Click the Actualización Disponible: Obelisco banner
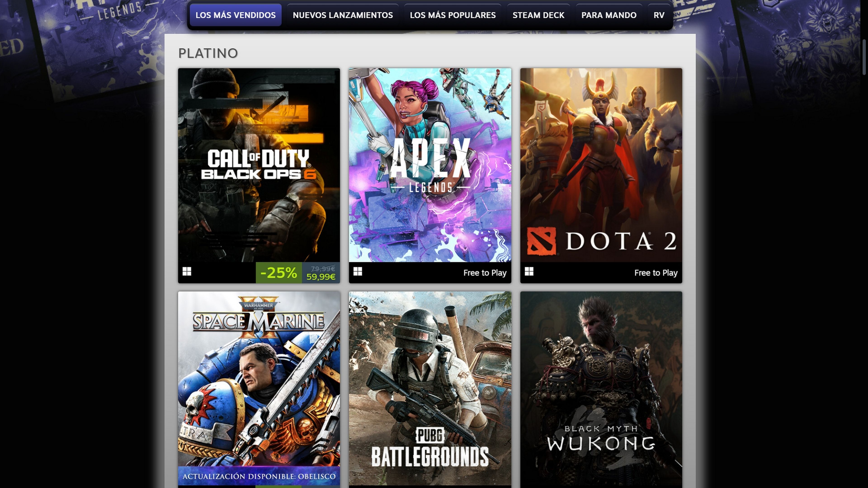The image size is (868, 488). click(259, 476)
